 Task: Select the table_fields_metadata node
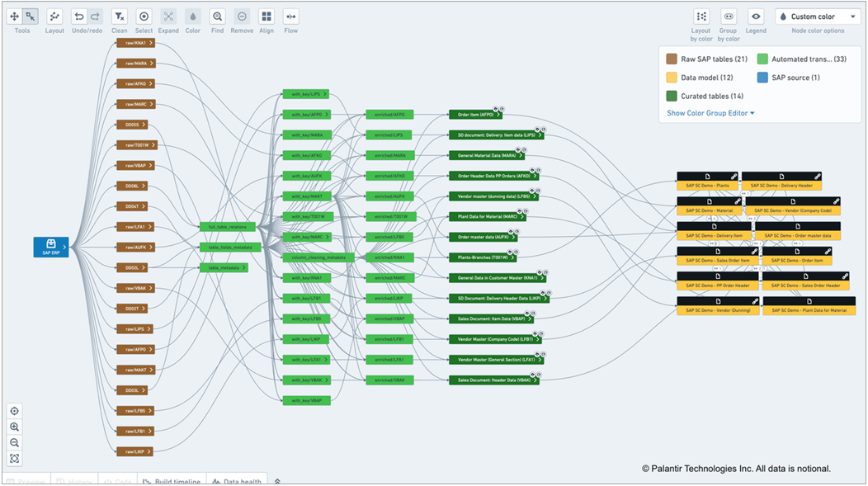click(x=230, y=248)
